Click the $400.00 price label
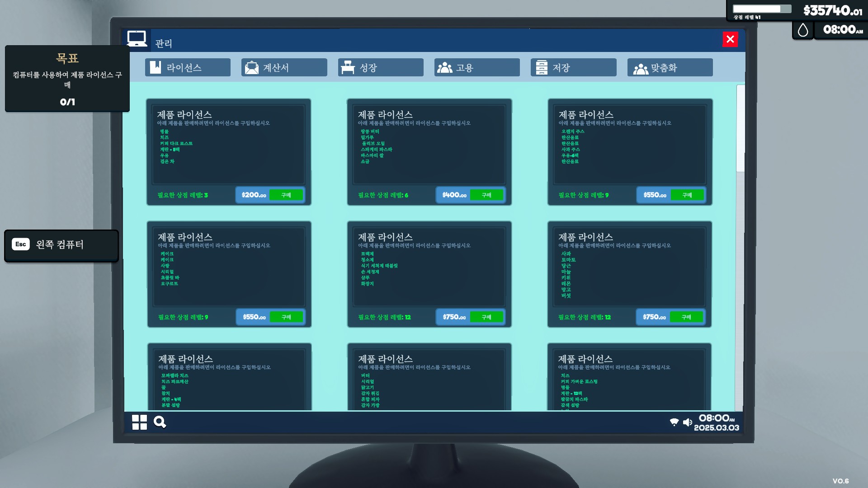 tap(454, 195)
